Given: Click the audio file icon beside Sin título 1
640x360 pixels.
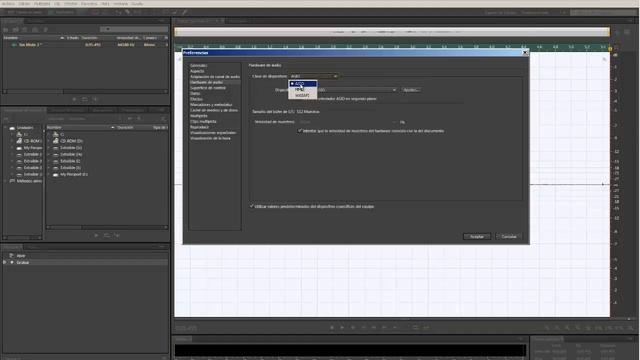Looking at the screenshot, I should (14, 44).
